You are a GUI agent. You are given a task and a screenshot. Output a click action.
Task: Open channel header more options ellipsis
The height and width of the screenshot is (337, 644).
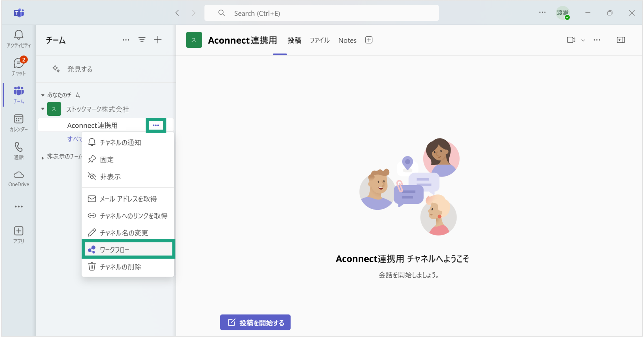click(597, 40)
